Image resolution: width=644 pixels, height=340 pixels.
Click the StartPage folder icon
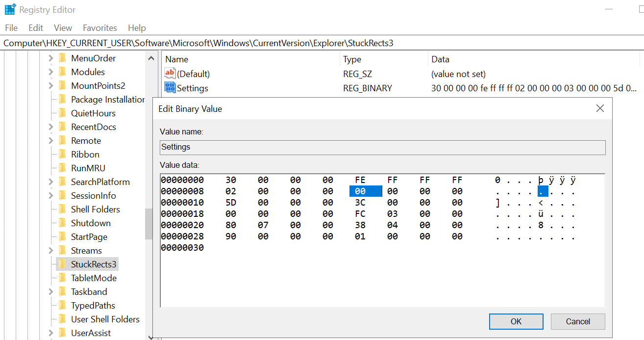coord(62,236)
